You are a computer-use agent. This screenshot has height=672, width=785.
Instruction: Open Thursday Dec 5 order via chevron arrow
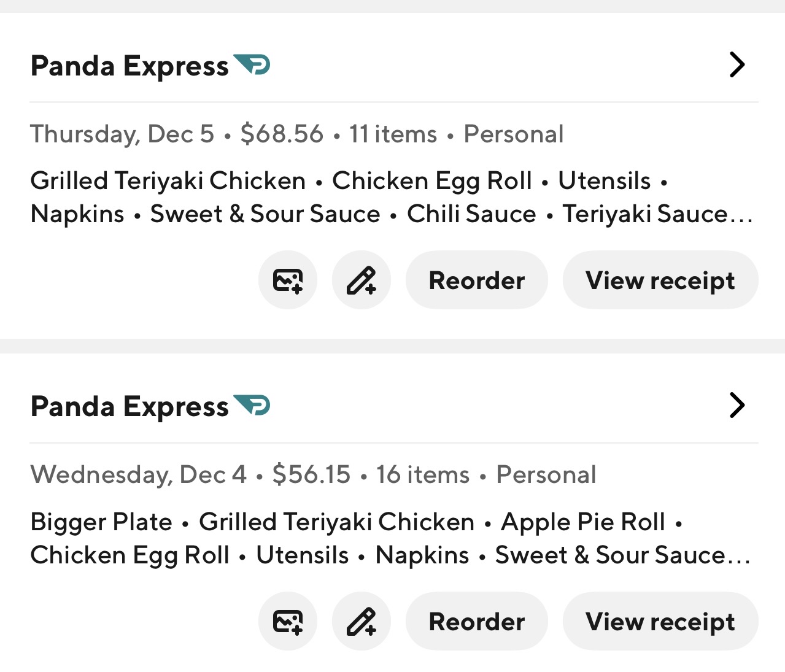[737, 64]
